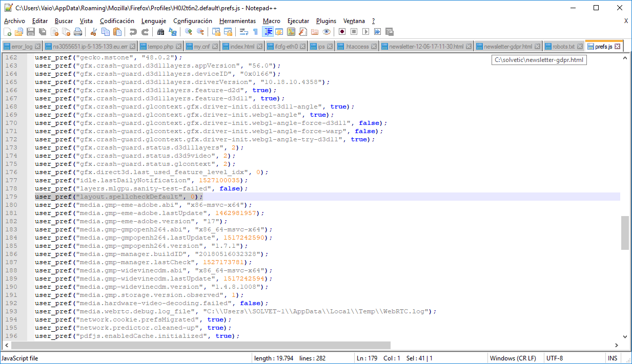Image resolution: width=632 pixels, height=364 pixels.
Task: Click the Close document toolbar icon
Action: pyautogui.click(x=54, y=32)
